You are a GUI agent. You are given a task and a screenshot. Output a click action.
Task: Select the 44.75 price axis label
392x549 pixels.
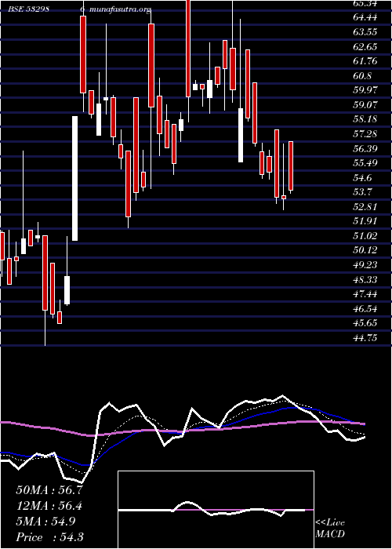[365, 337]
